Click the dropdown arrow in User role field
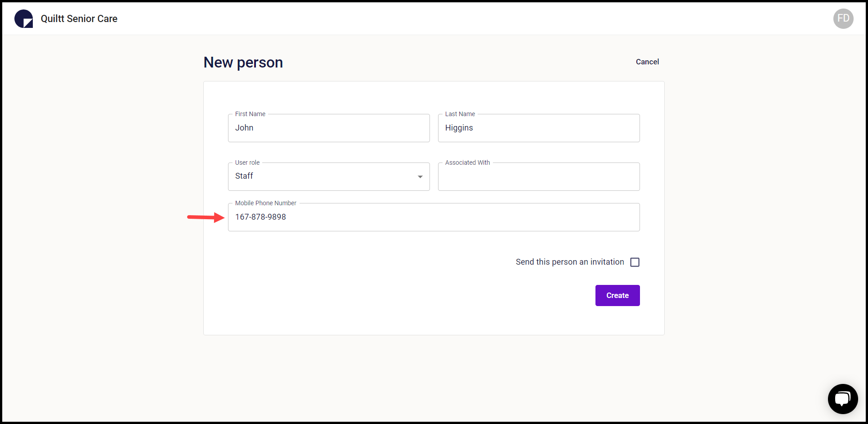The width and height of the screenshot is (868, 424). point(420,176)
